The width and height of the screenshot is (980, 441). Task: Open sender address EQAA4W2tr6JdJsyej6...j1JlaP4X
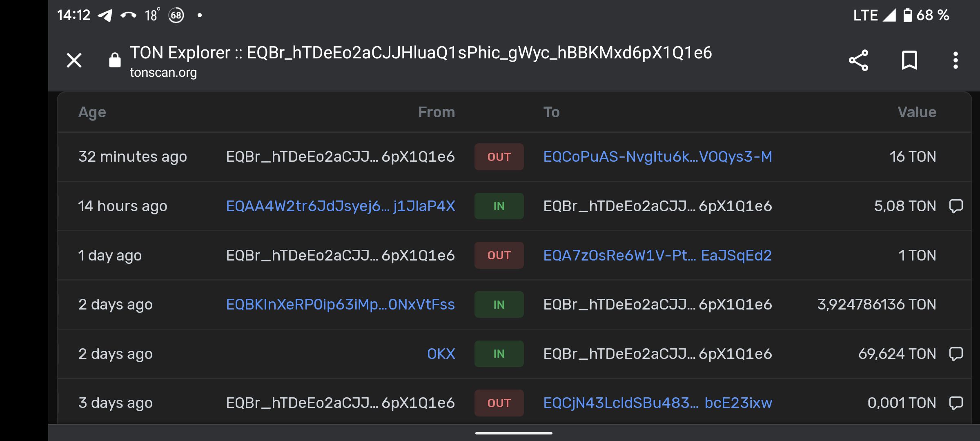[x=340, y=206]
